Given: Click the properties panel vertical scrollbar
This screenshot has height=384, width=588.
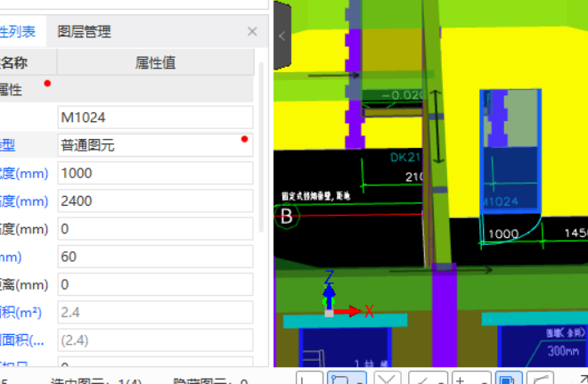Looking at the screenshot, I should pyautogui.click(x=261, y=147).
